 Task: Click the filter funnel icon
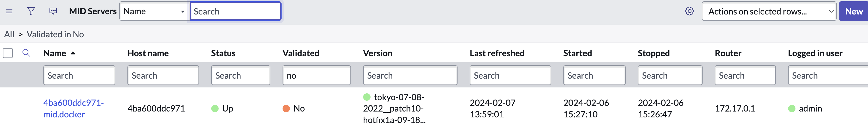pos(31,11)
